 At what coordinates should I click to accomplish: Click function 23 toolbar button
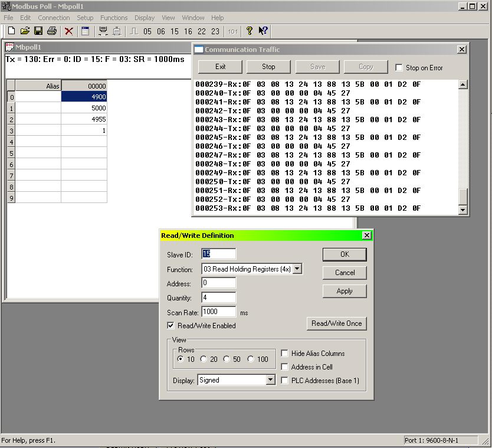coord(215,31)
